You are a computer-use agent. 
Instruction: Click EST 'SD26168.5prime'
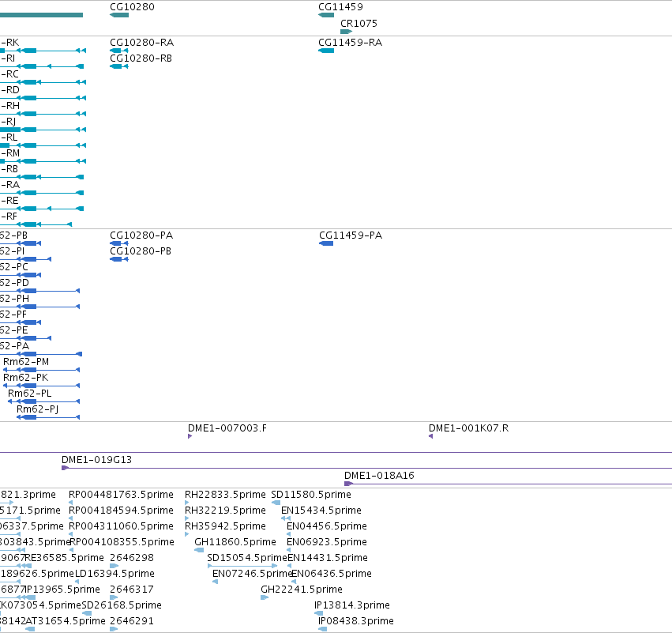click(x=122, y=606)
